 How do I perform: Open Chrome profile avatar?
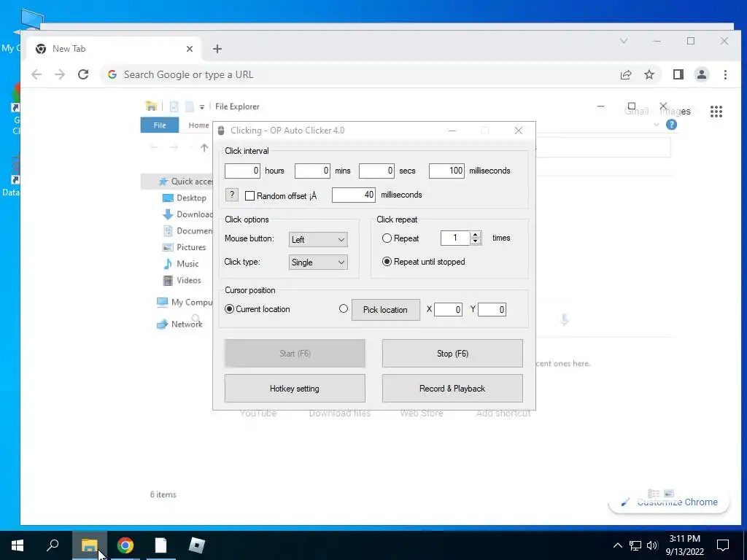(702, 74)
